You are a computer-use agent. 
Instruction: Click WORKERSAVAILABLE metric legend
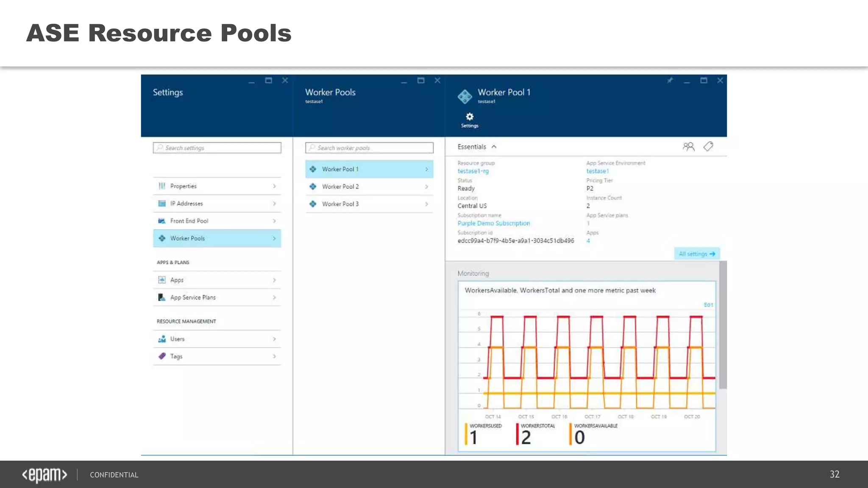593,434
